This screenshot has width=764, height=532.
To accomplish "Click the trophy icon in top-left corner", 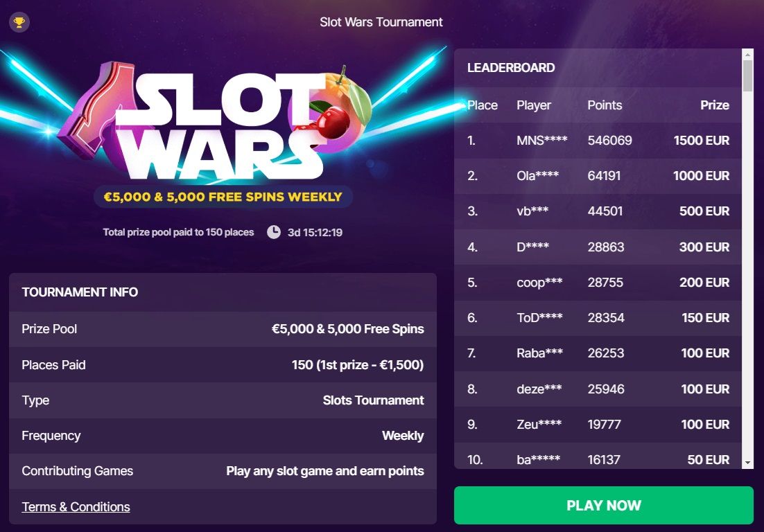I will 19,23.
